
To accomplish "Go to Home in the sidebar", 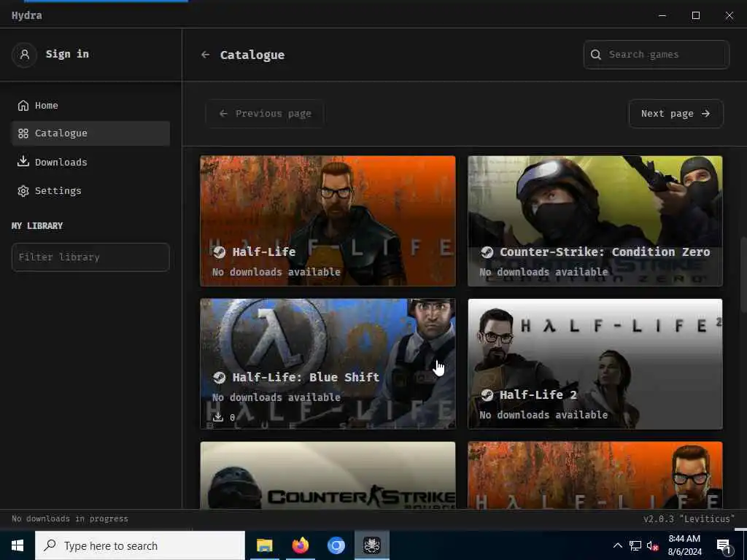I will [x=90, y=105].
